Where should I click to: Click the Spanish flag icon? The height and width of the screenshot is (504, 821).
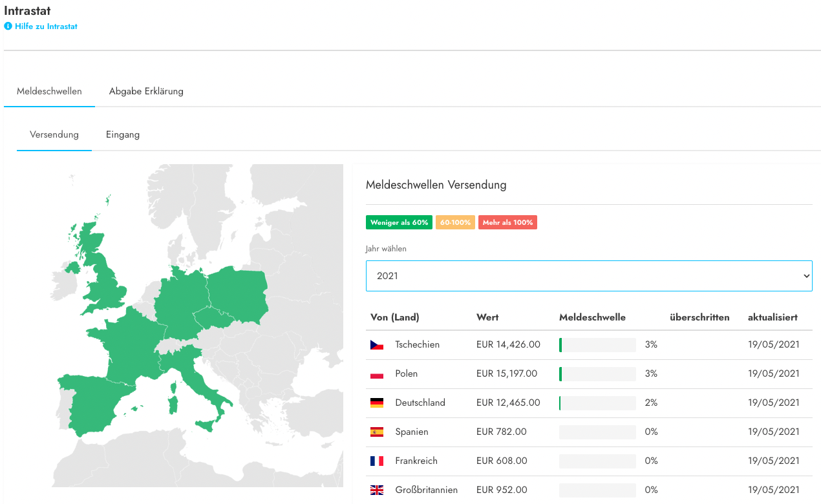[x=377, y=432]
